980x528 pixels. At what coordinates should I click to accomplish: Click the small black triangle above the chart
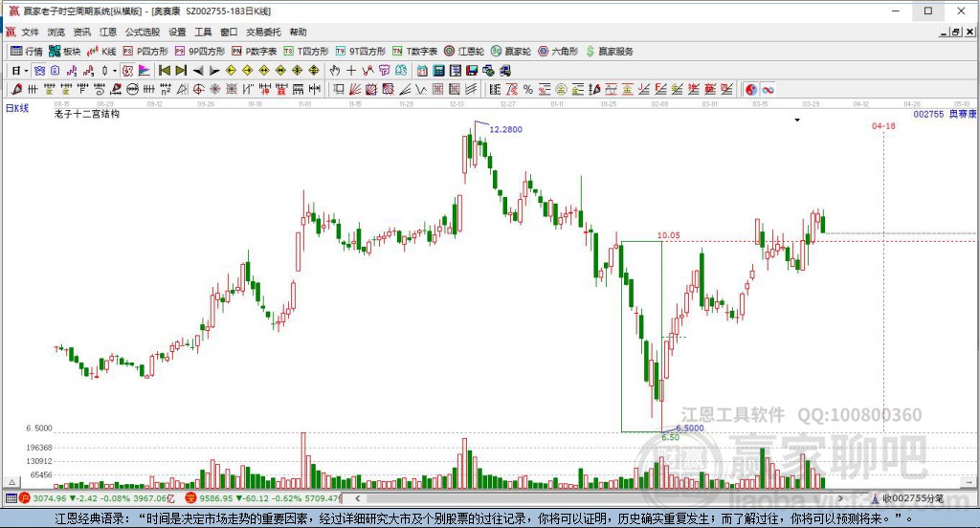797,120
